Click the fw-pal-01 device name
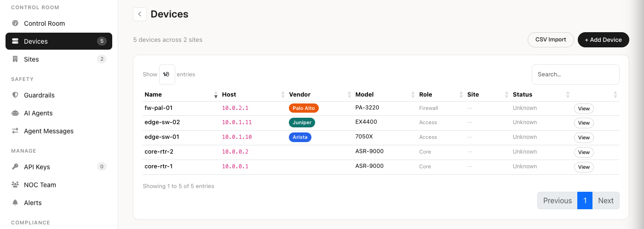 point(158,108)
